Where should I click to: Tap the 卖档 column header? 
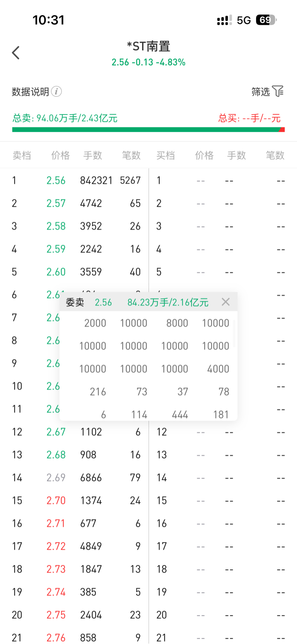(22, 155)
